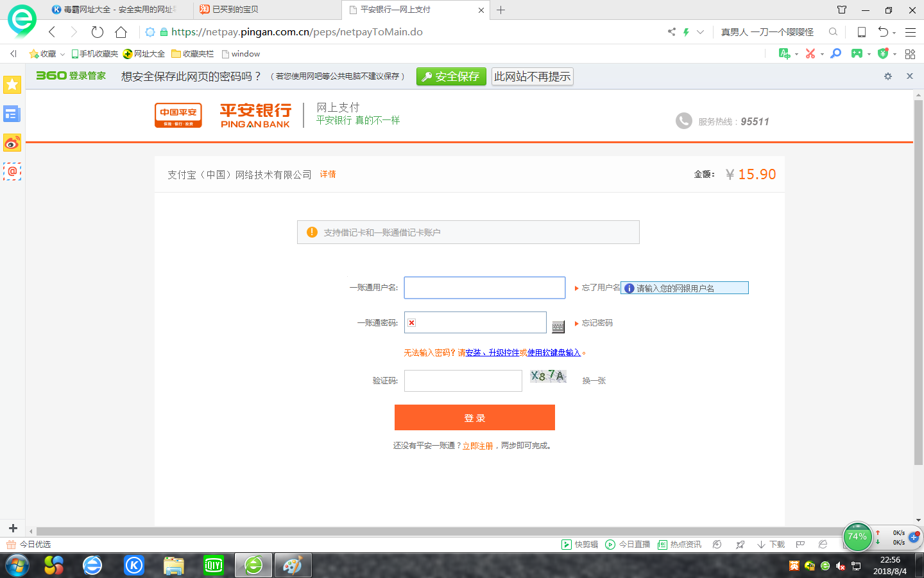Image resolution: width=924 pixels, height=578 pixels.
Task: Click the plus icon at the sidebar bottom
Action: (x=13, y=529)
